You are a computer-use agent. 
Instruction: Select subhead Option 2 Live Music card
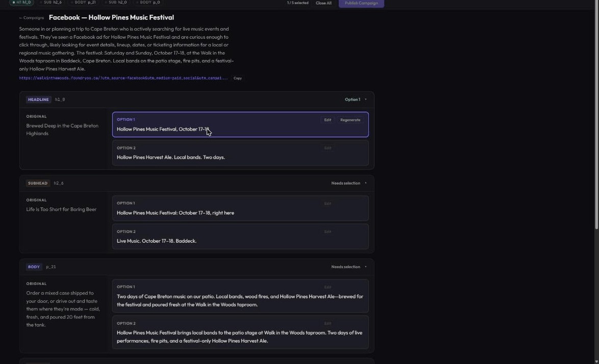tap(240, 237)
